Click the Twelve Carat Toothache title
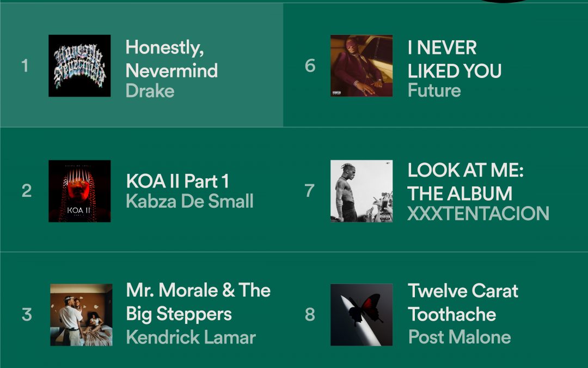 click(x=463, y=303)
